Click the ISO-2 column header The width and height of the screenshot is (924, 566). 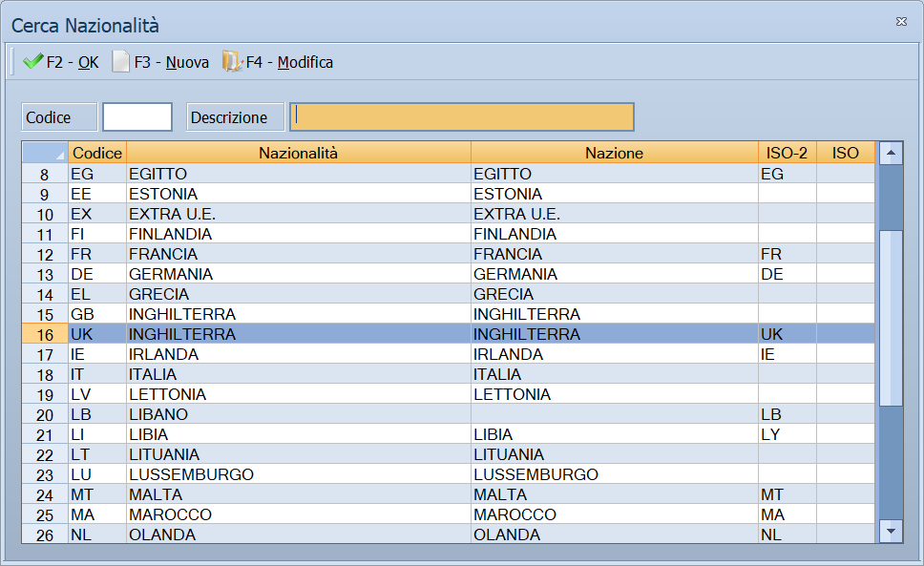coord(787,153)
